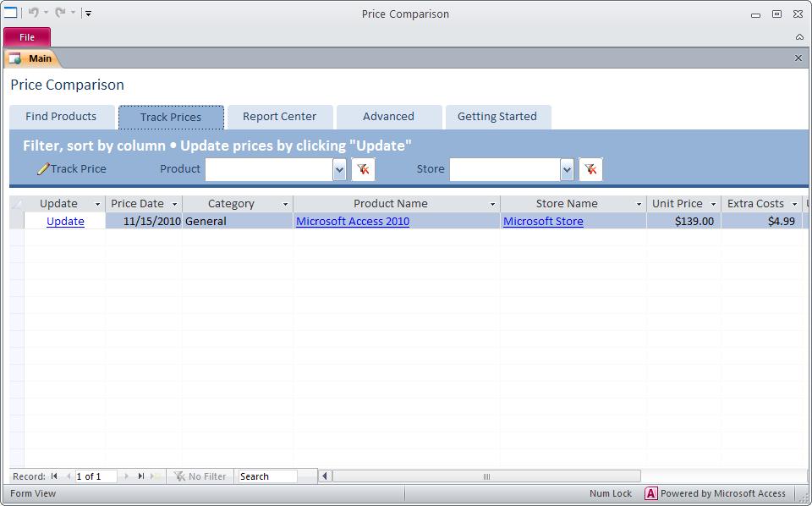Open the Price Date column sort dropdown
The width and height of the screenshot is (812, 506).
click(174, 204)
